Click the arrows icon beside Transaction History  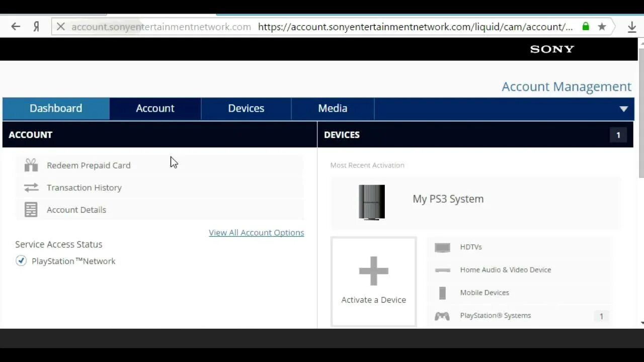[x=31, y=188]
